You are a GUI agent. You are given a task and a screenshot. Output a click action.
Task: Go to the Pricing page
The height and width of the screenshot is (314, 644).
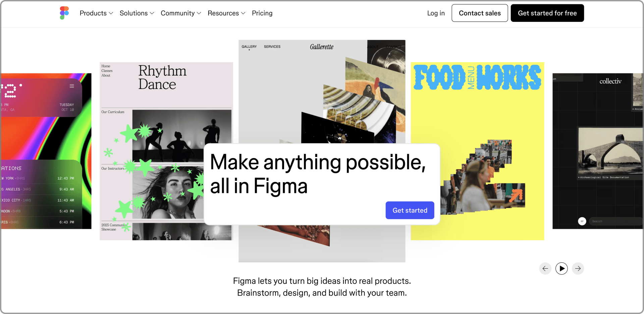coord(262,13)
